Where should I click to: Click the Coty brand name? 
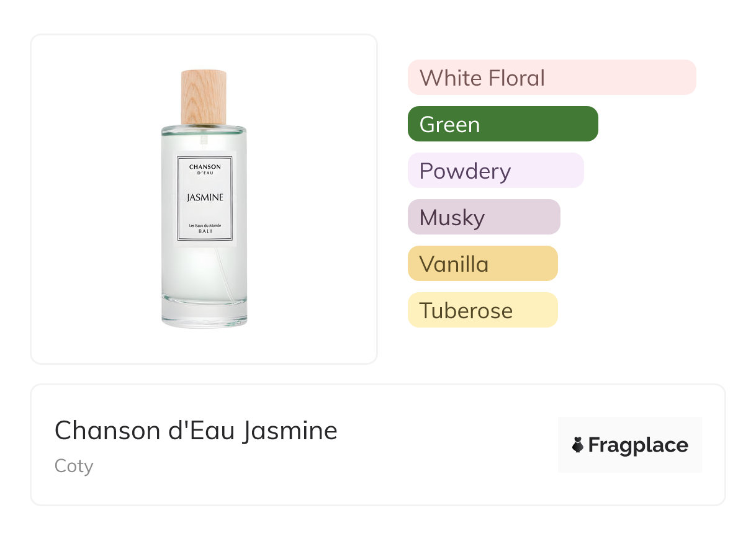tap(74, 465)
